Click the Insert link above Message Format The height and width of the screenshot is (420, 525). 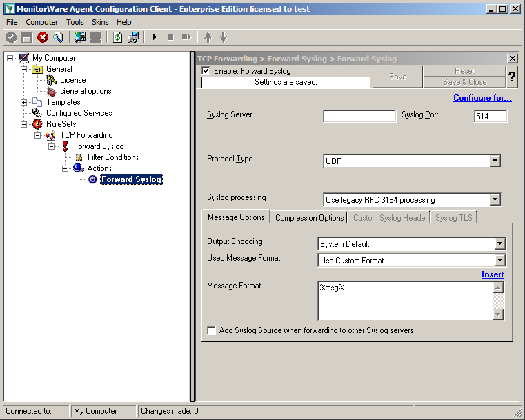point(493,274)
